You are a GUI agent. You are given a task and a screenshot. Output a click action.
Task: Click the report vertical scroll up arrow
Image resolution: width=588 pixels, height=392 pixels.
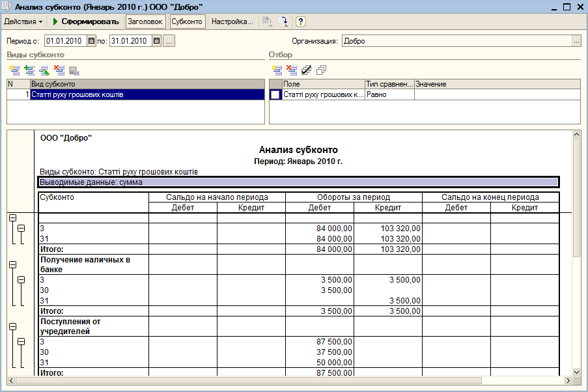(576, 134)
